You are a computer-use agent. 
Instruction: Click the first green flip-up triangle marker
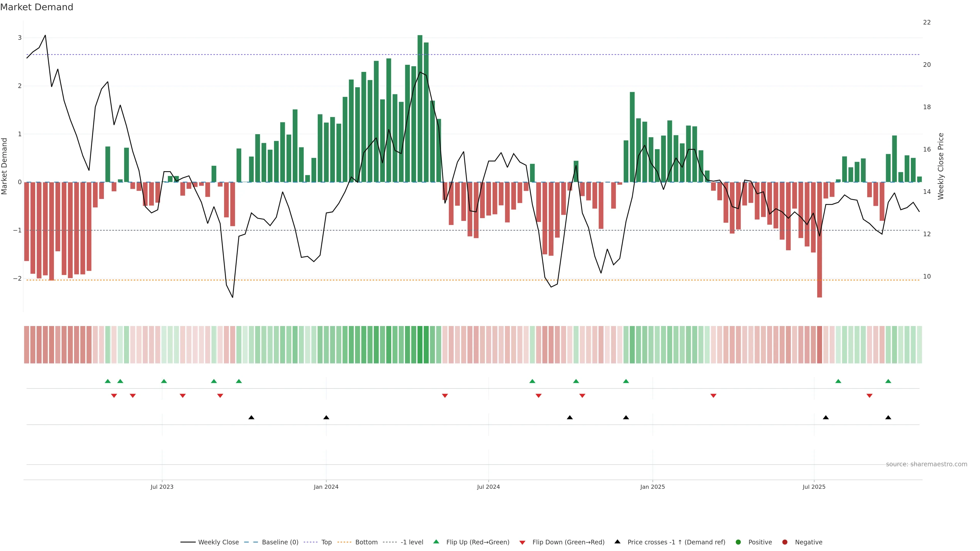pos(108,381)
